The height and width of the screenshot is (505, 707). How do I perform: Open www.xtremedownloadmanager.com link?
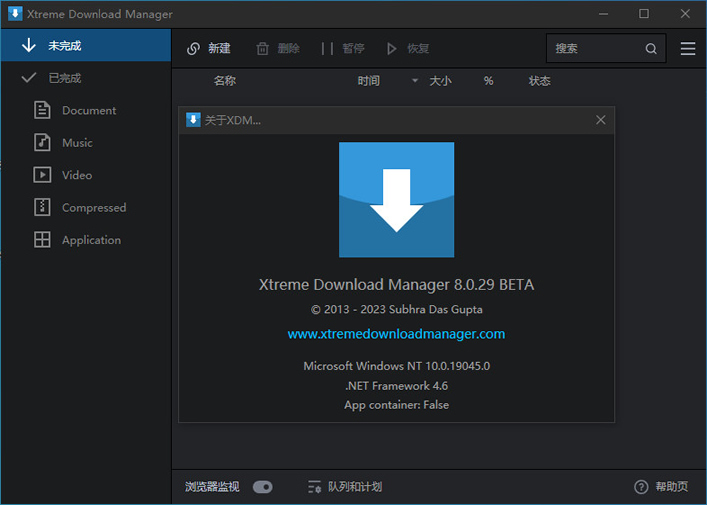click(396, 334)
